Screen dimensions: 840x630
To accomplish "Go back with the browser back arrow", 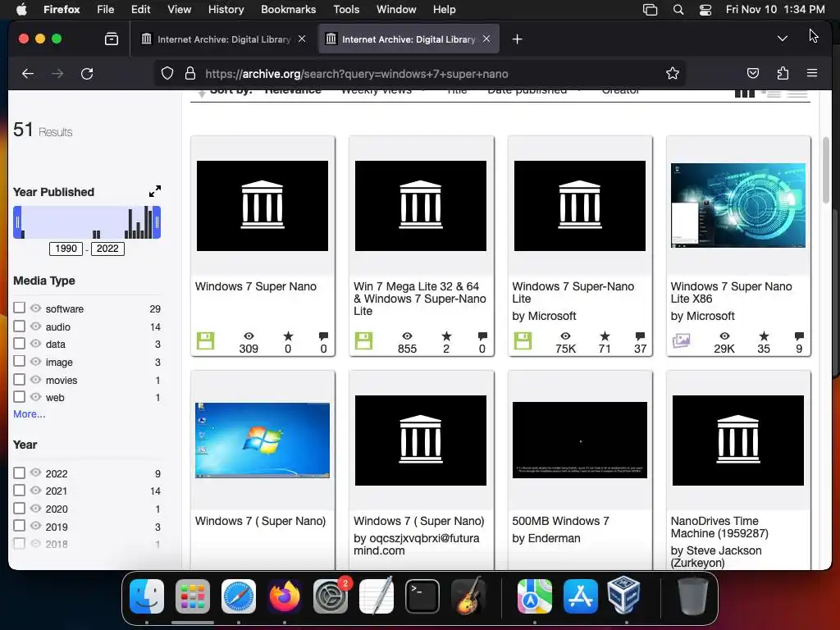I will pyautogui.click(x=27, y=73).
